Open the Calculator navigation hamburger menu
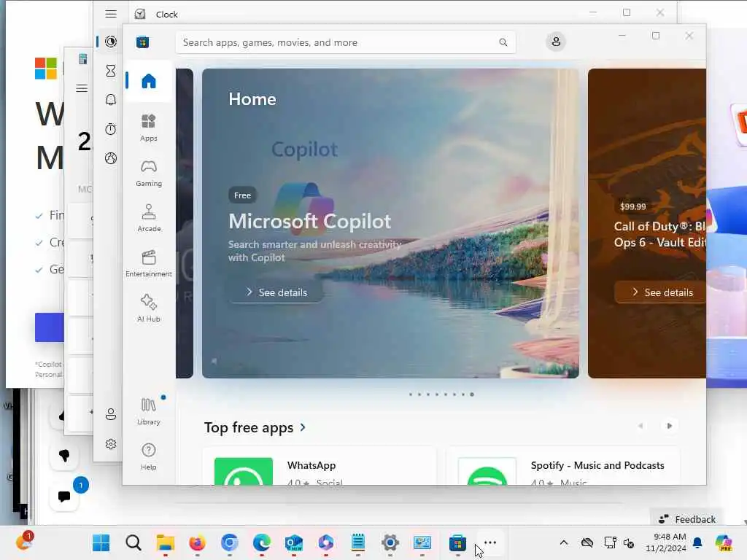 82,88
